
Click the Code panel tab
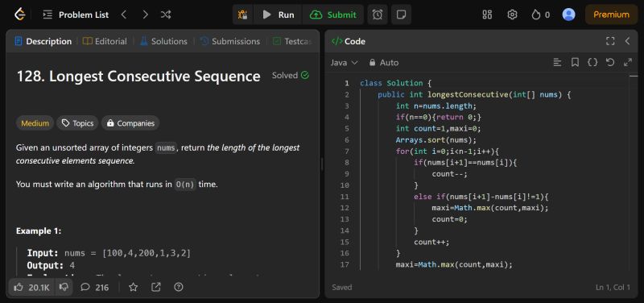(349, 41)
